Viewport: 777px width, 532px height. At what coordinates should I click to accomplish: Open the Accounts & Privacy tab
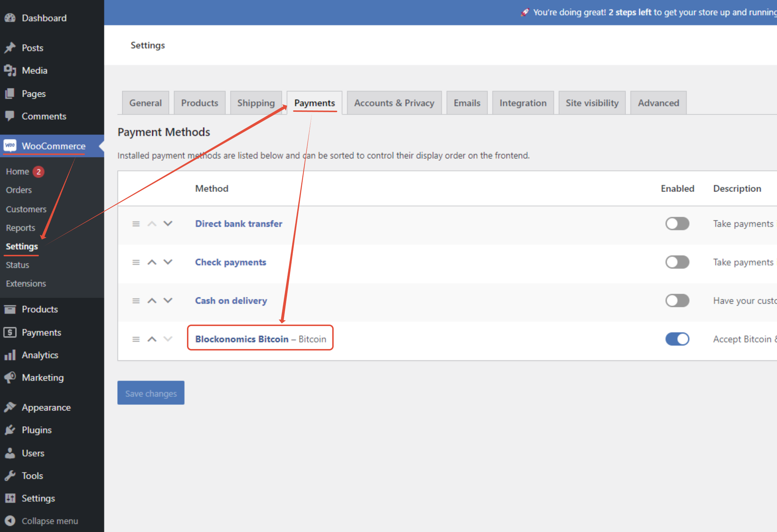pos(394,103)
